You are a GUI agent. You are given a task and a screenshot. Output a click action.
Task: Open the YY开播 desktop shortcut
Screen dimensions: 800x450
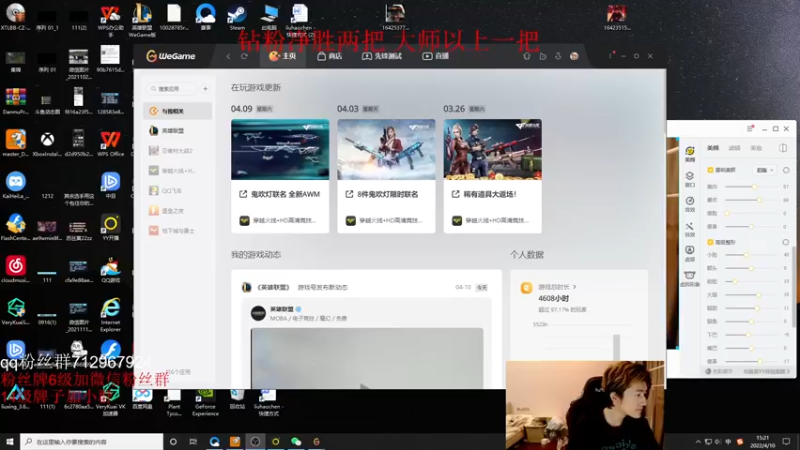[110, 228]
